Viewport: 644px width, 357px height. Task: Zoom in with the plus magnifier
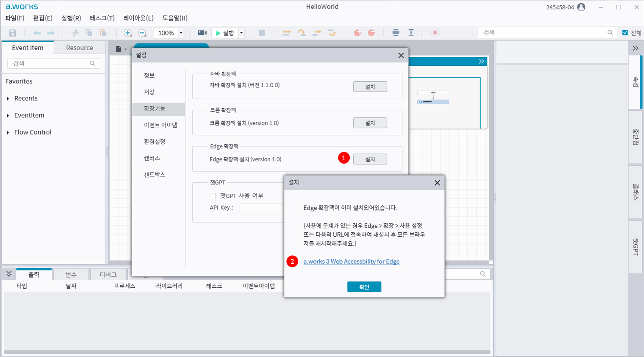[128, 33]
